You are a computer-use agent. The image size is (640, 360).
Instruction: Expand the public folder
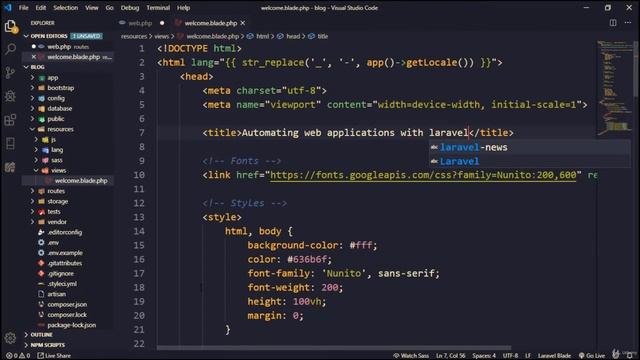coord(56,119)
